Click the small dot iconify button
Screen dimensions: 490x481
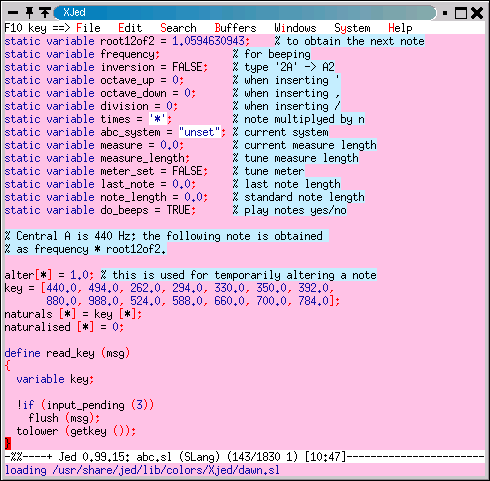[x=445, y=13]
